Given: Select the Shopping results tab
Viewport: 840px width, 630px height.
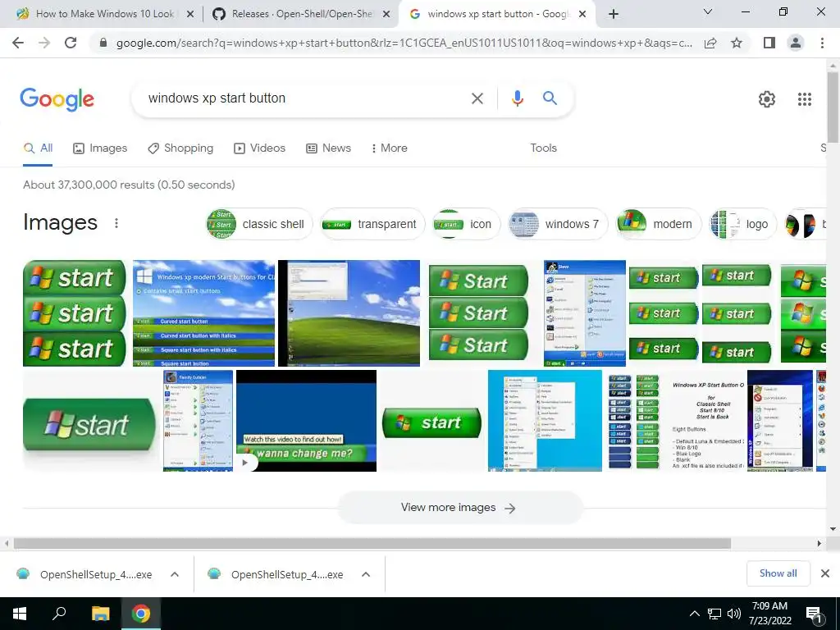Looking at the screenshot, I should [180, 148].
